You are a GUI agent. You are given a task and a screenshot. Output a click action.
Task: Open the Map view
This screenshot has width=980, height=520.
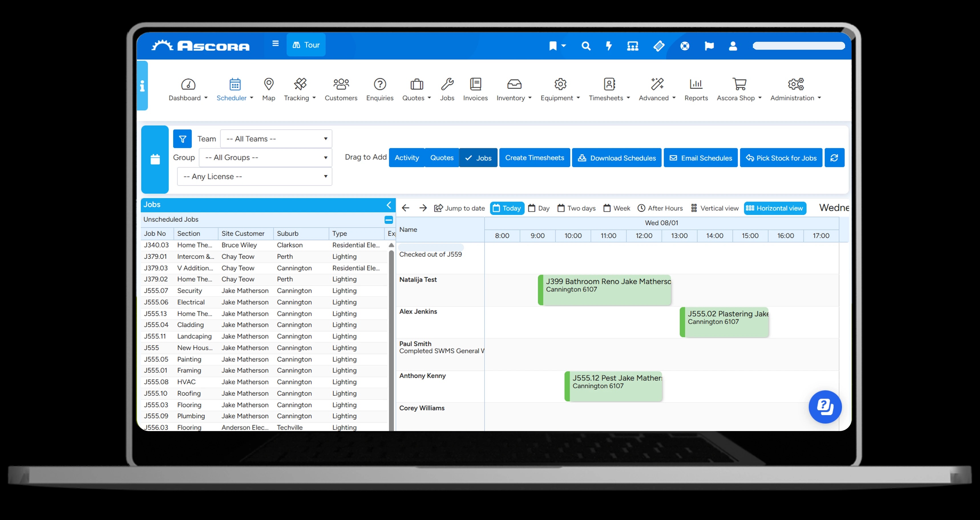[x=268, y=89]
